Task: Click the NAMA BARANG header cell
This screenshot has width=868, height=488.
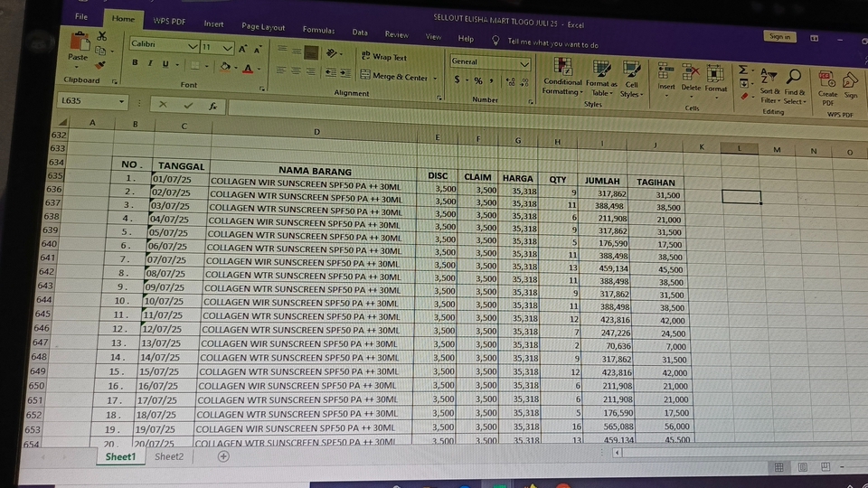Action: pos(315,171)
